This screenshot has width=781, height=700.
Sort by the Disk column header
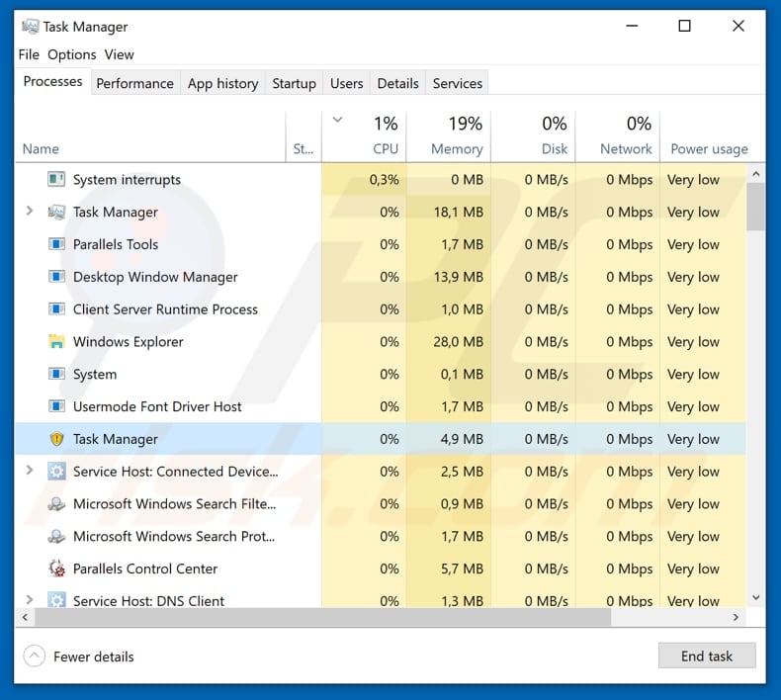tap(534, 136)
